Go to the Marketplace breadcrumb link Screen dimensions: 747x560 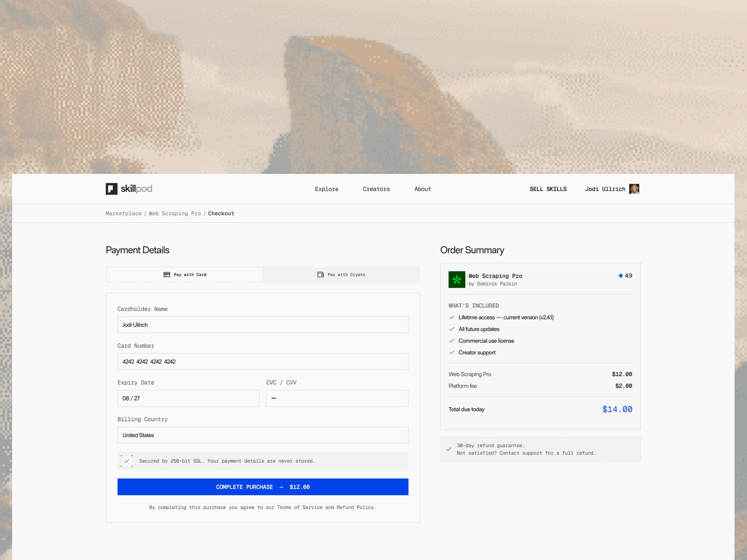click(124, 213)
